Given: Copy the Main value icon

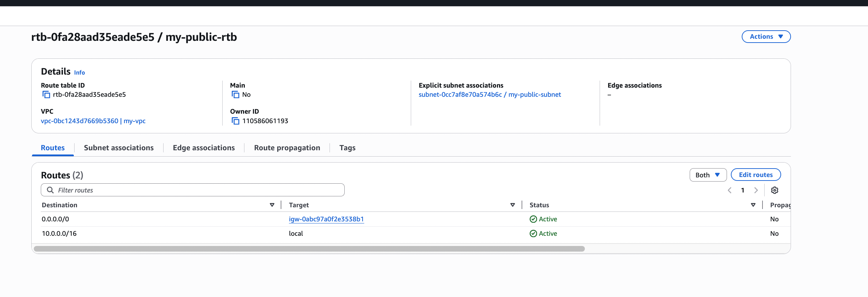Looking at the screenshot, I should (235, 95).
